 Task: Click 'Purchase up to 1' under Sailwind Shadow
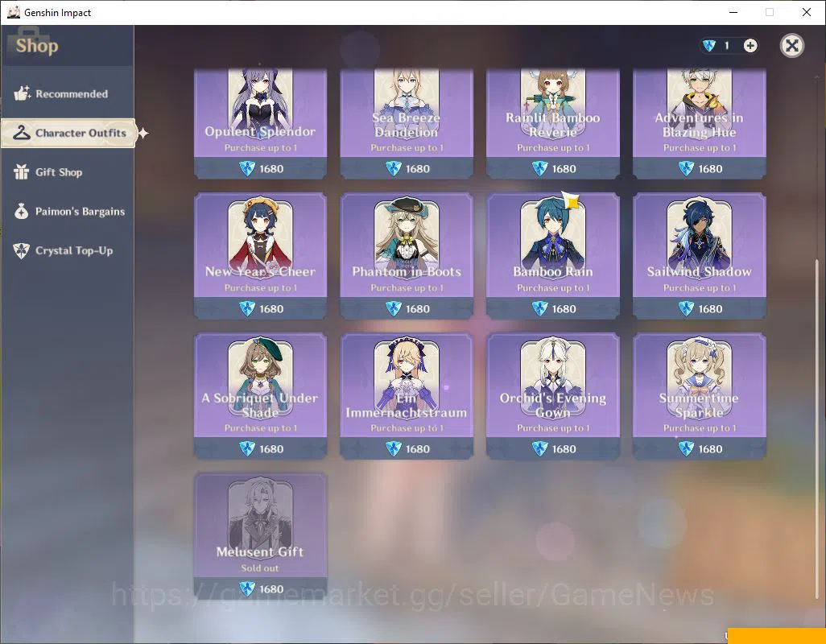point(699,288)
